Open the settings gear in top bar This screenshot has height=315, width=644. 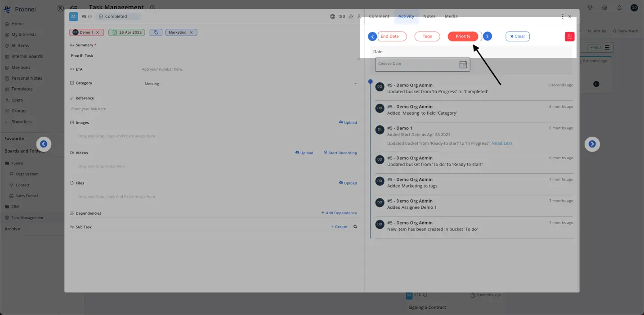click(604, 8)
